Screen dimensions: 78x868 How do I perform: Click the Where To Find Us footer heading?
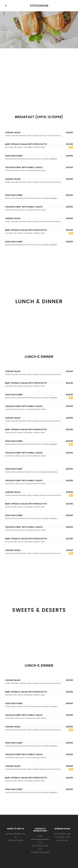coord(16,829)
